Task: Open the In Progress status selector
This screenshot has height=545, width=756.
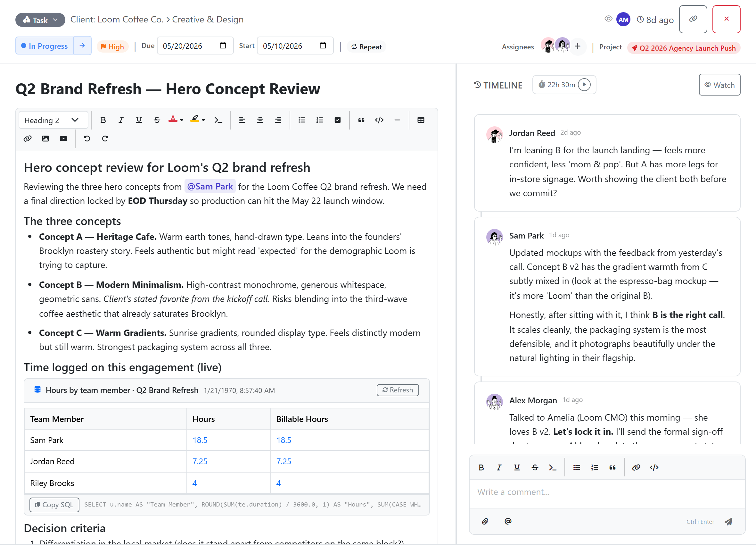Action: point(44,46)
